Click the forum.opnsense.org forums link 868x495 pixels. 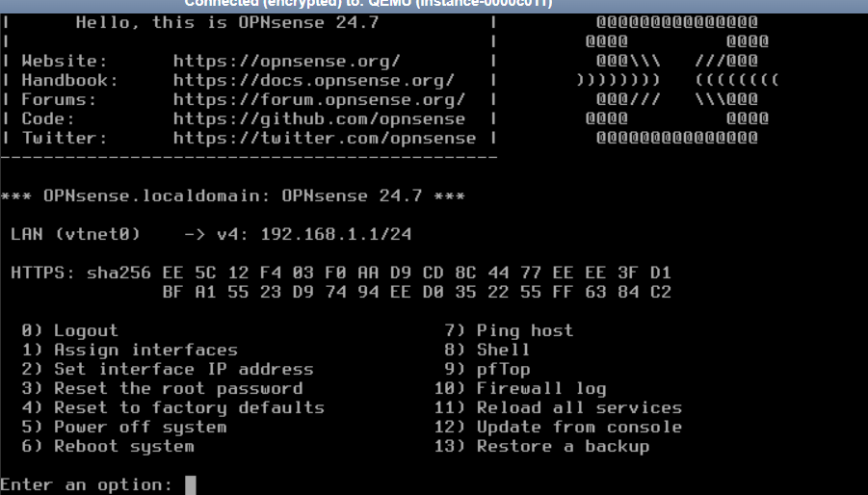[319, 99]
